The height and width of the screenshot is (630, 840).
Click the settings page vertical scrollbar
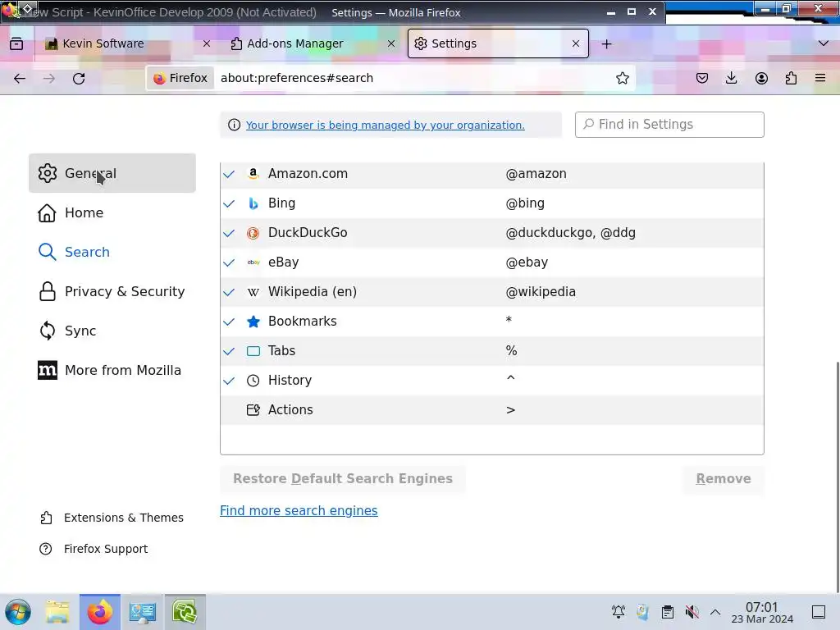[836, 477]
